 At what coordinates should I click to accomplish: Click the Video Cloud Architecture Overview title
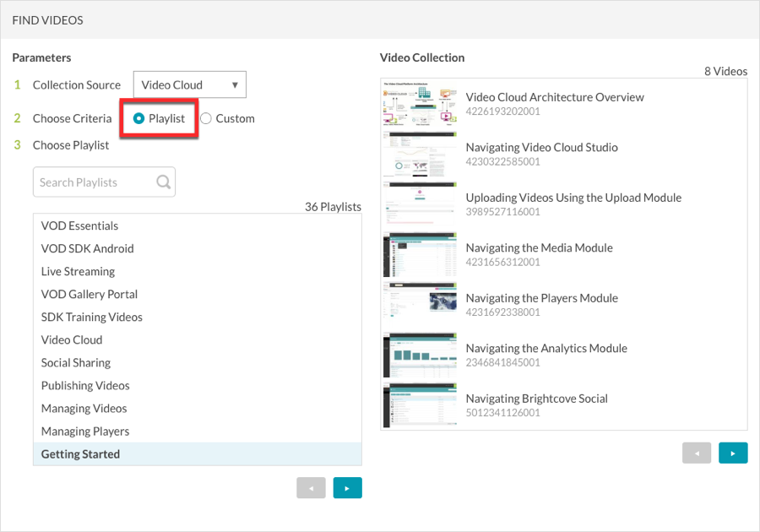point(555,97)
